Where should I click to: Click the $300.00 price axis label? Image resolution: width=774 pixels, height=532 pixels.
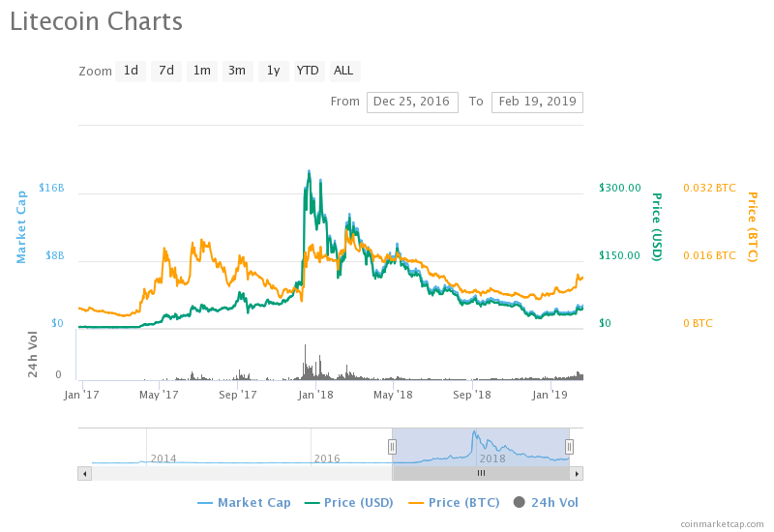(x=620, y=188)
